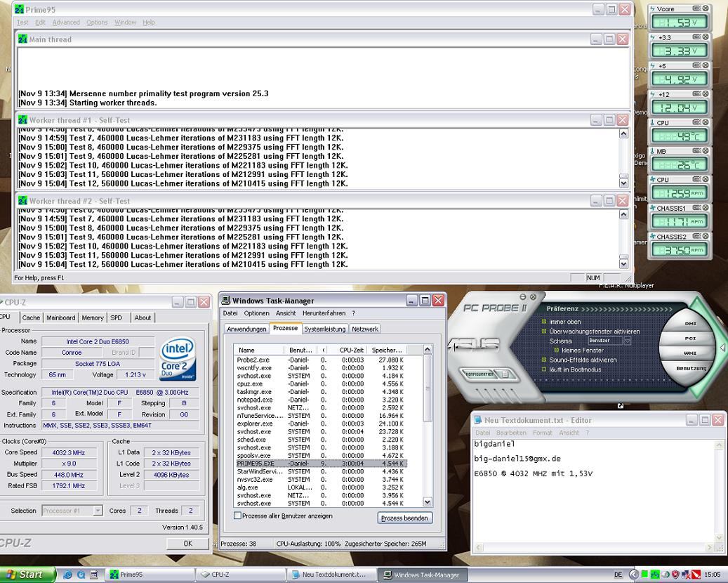Image resolution: width=728 pixels, height=583 pixels.
Task: Click the DE language indicator in the taskbar
Action: coord(618,575)
